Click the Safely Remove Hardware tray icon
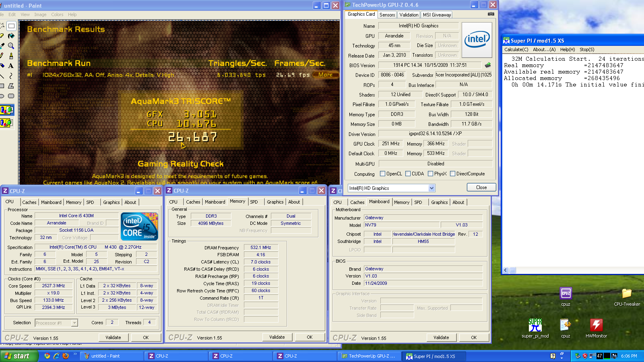Image resolution: width=644 pixels, height=362 pixels. coord(578,356)
